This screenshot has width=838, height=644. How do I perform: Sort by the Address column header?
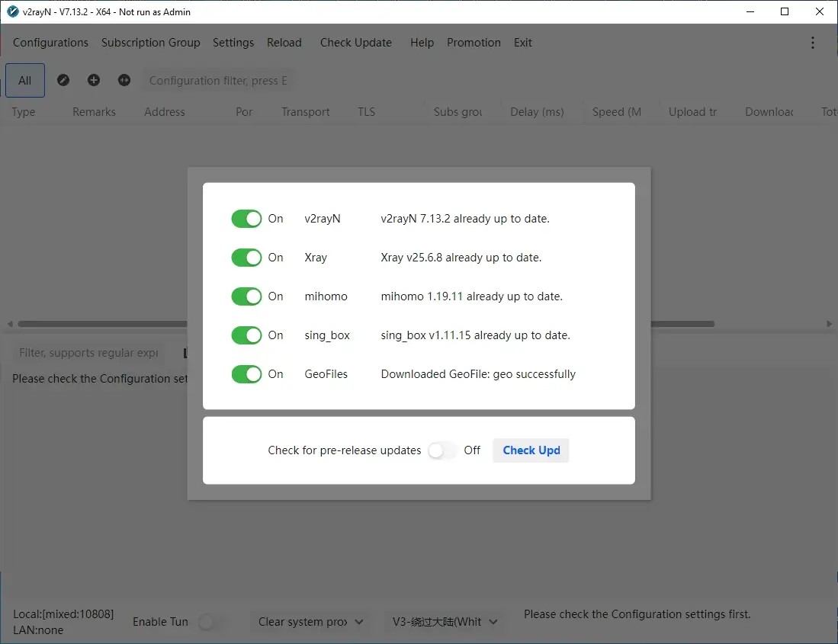click(x=165, y=112)
